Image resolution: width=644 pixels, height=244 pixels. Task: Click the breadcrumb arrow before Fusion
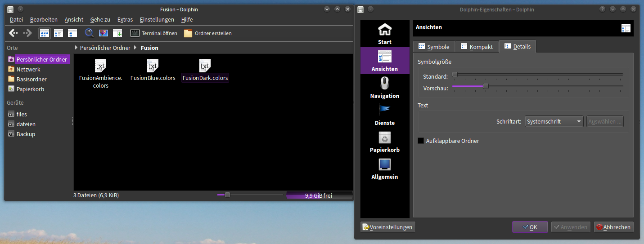click(x=135, y=48)
